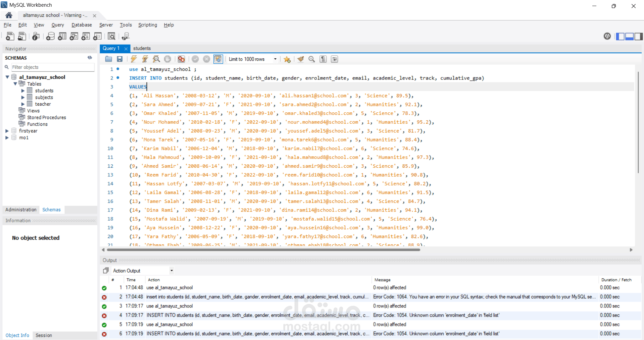Stop the running query hand icon

click(x=167, y=59)
